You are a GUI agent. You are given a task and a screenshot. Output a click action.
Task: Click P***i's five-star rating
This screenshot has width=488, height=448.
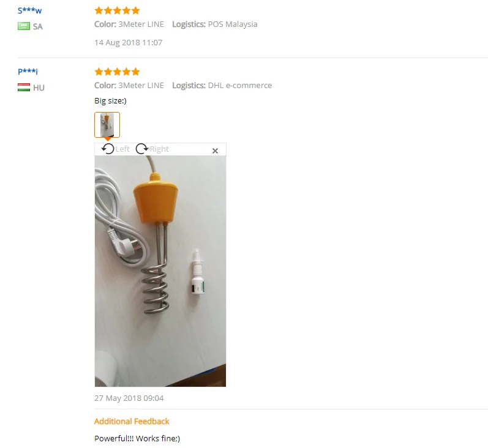[x=117, y=72]
